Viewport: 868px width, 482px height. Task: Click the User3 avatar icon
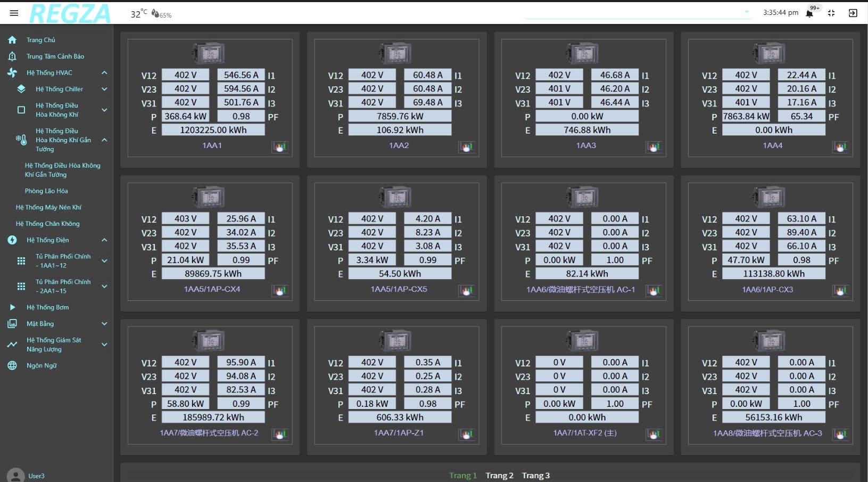click(15, 475)
